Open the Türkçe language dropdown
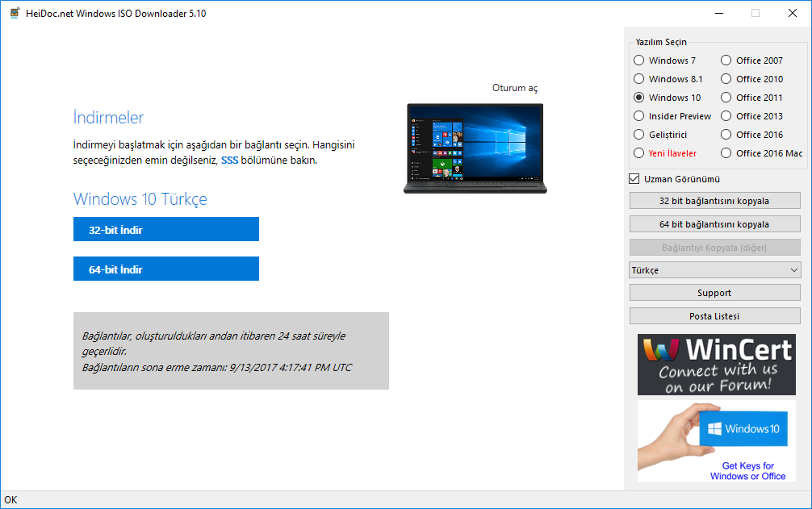This screenshot has height=509, width=812. 714,270
